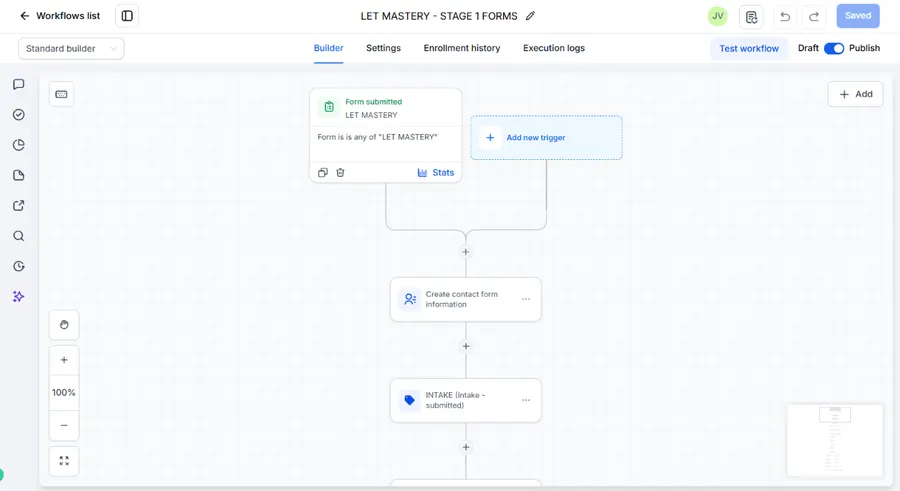The image size is (900, 491).
Task: Open the pie chart sidebar icon
Action: [x=18, y=145]
